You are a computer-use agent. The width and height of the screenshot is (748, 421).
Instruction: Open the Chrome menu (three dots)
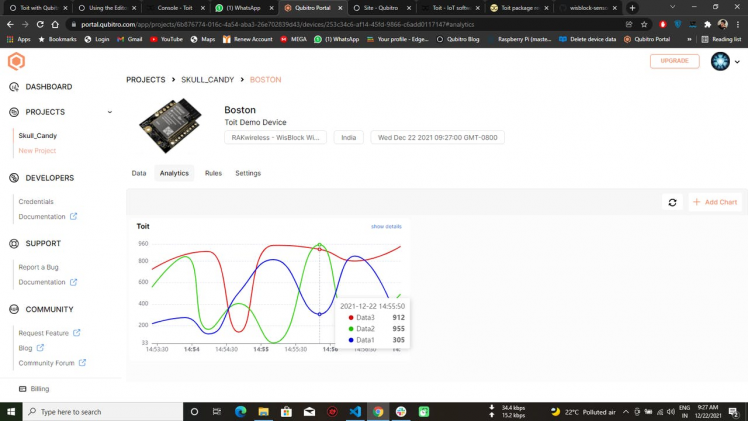[x=738, y=24]
